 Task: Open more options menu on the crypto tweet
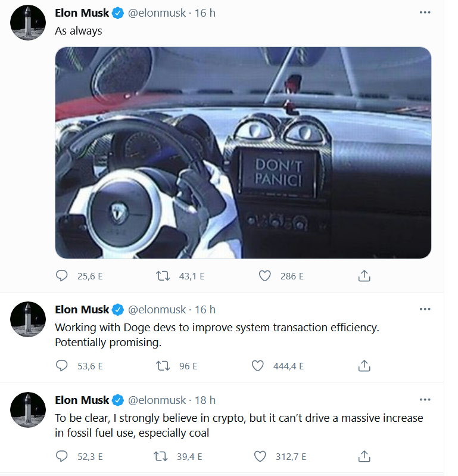pos(425,400)
